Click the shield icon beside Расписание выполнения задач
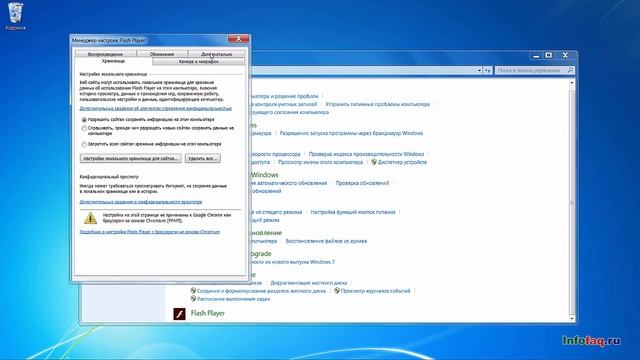The height and width of the screenshot is (360, 640). [193, 299]
